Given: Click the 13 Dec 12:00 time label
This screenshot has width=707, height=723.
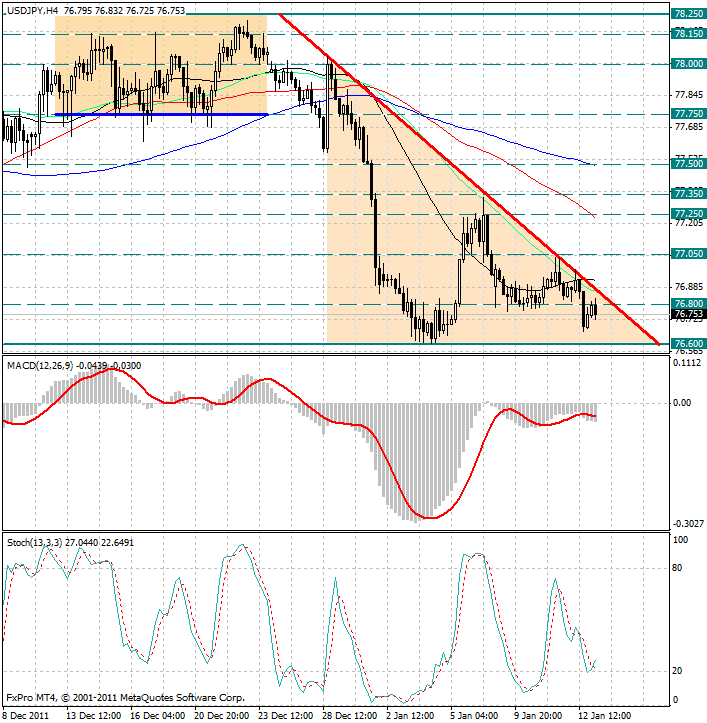Looking at the screenshot, I should pos(94,716).
